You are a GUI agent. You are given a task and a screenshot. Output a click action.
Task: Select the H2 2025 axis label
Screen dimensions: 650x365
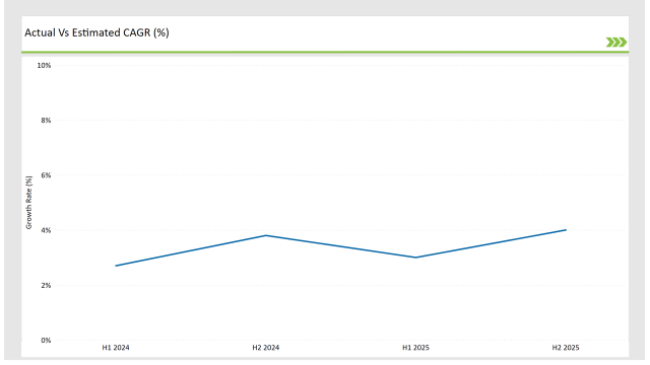click(565, 348)
